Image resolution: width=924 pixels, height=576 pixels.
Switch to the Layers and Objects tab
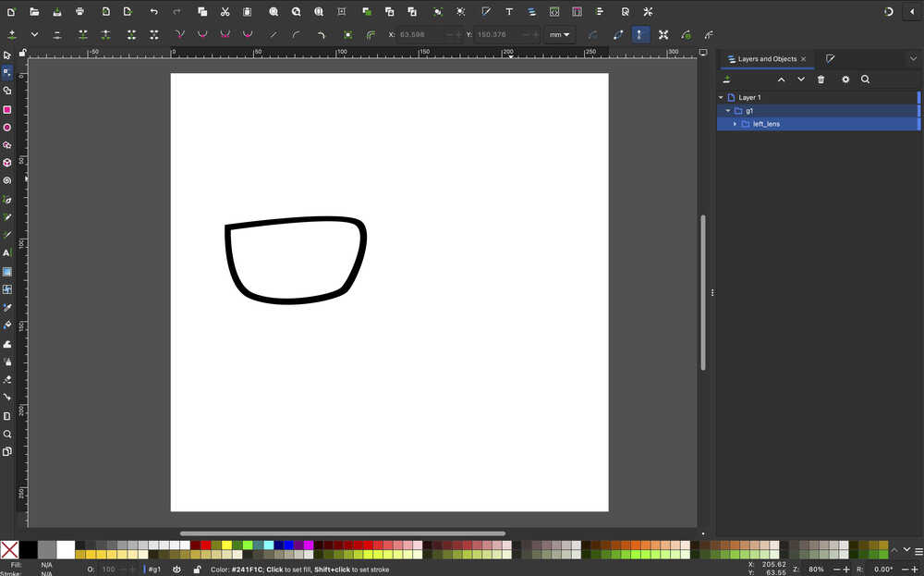pos(767,58)
